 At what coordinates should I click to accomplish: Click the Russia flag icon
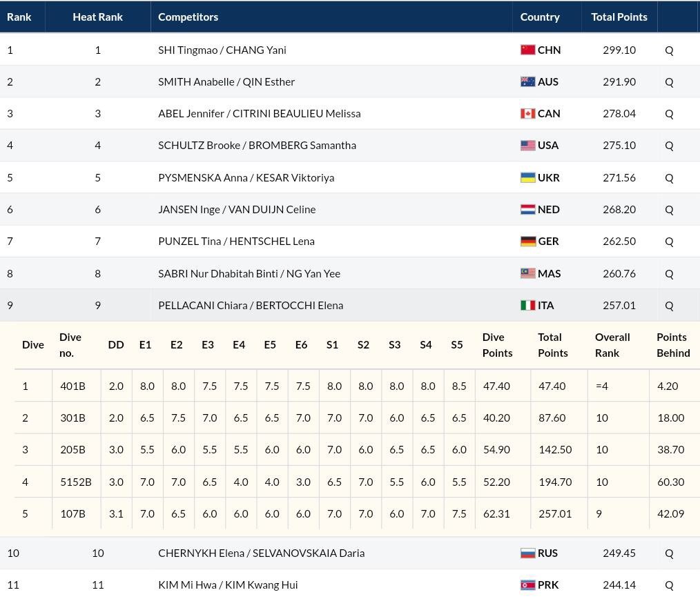[x=527, y=553]
